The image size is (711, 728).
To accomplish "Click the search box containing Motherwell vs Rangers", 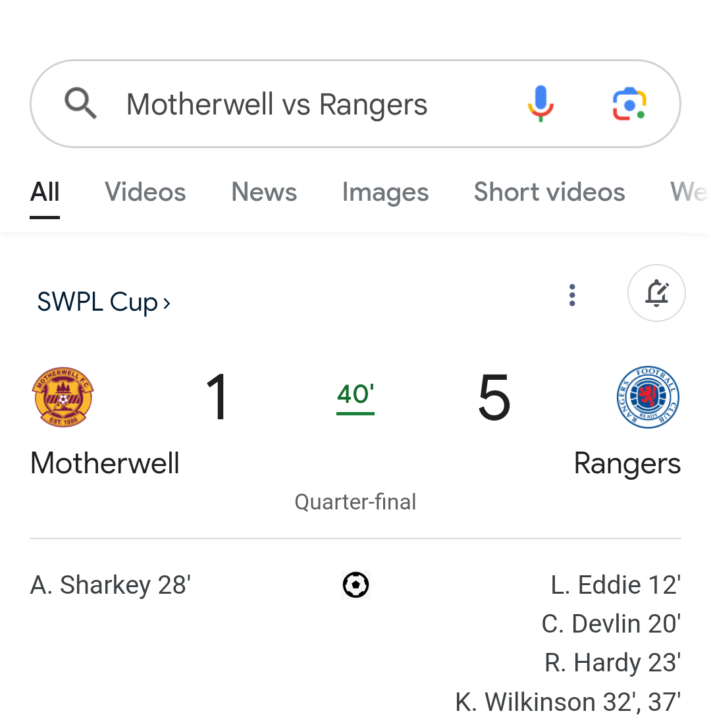I will point(355,103).
